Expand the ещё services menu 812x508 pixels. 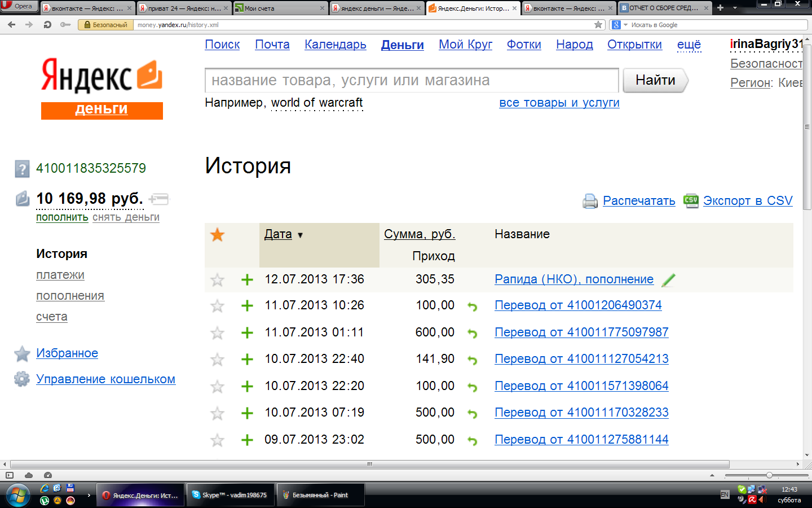click(689, 45)
